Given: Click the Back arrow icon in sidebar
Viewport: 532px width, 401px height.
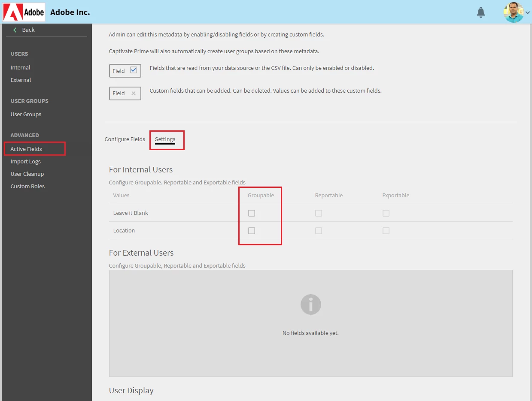Looking at the screenshot, I should click(15, 30).
